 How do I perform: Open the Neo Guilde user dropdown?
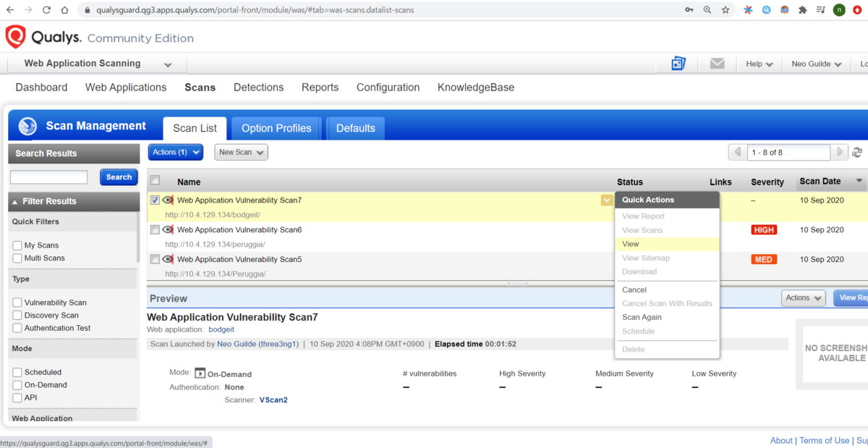(x=817, y=64)
